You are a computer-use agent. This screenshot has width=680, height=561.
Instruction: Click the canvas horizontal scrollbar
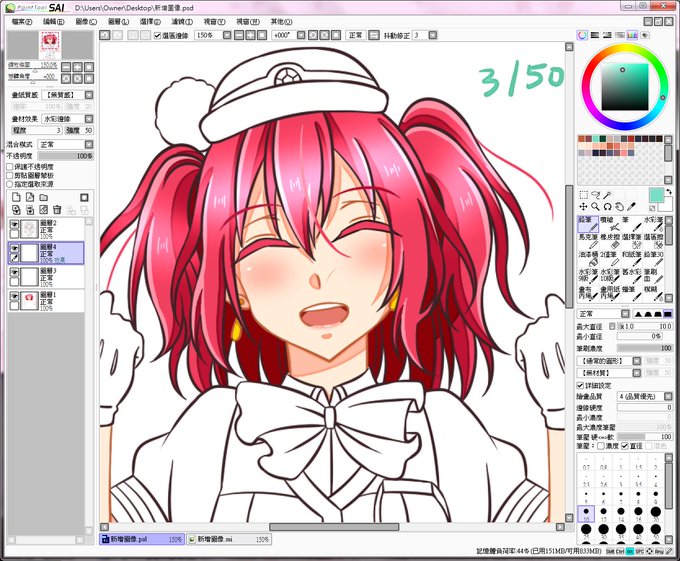[334, 527]
